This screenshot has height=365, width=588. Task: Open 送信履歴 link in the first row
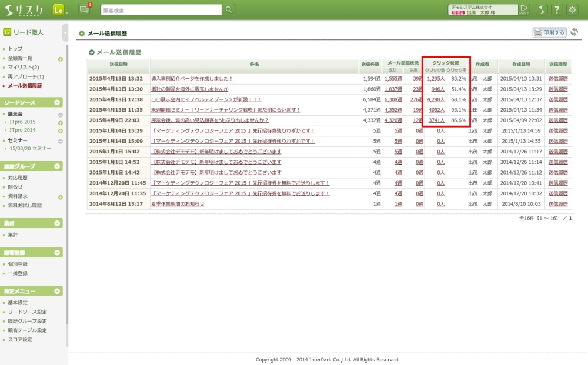(558, 78)
